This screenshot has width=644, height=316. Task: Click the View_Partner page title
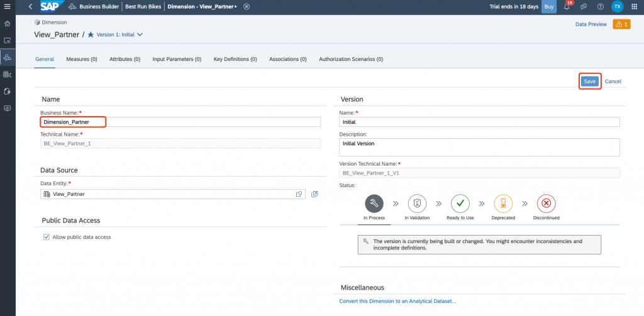click(x=57, y=35)
